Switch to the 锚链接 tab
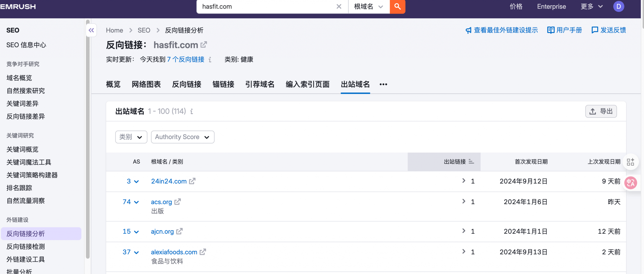This screenshot has height=274, width=644. [223, 84]
